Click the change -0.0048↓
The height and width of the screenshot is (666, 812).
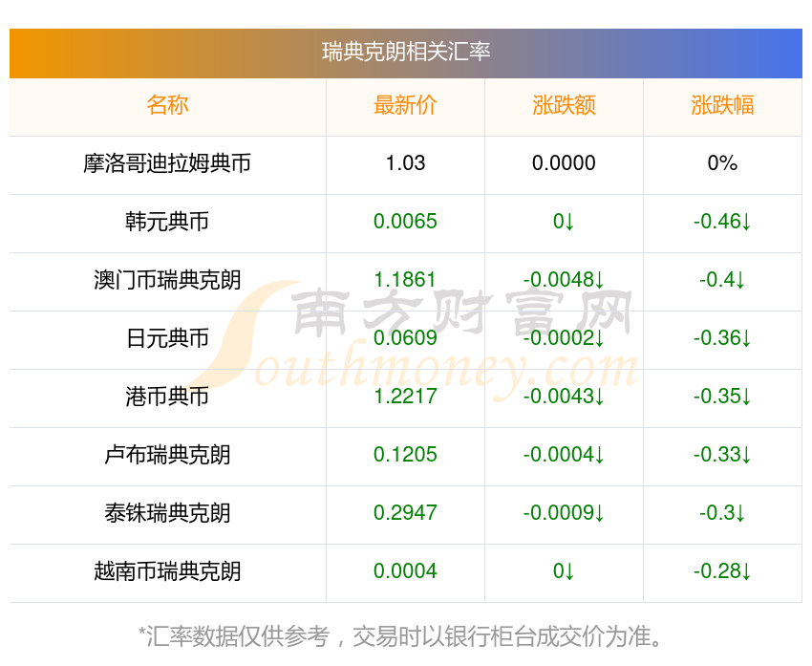(x=564, y=280)
